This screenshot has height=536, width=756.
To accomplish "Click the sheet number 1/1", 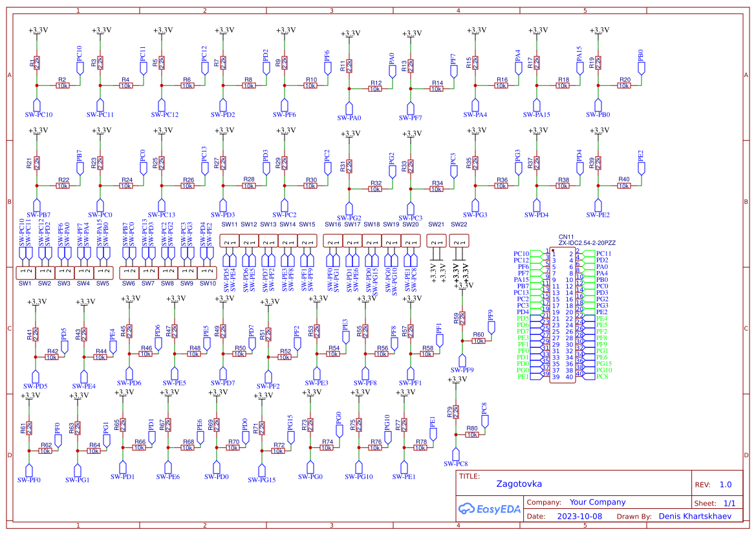I will (729, 503).
